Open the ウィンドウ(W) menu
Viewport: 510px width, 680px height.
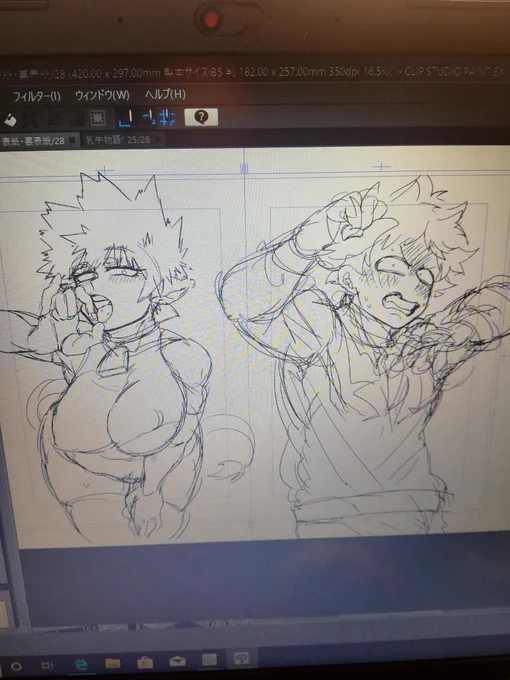[x=102, y=95]
